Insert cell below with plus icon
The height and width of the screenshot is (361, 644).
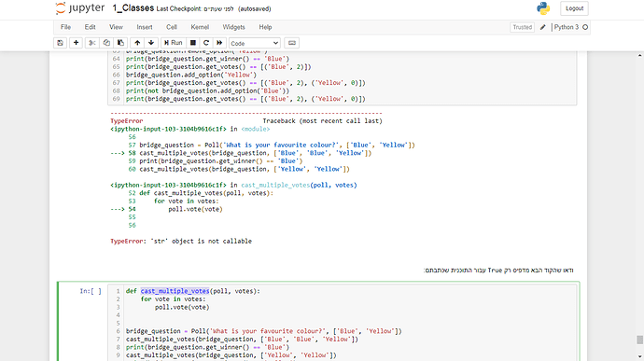point(76,43)
